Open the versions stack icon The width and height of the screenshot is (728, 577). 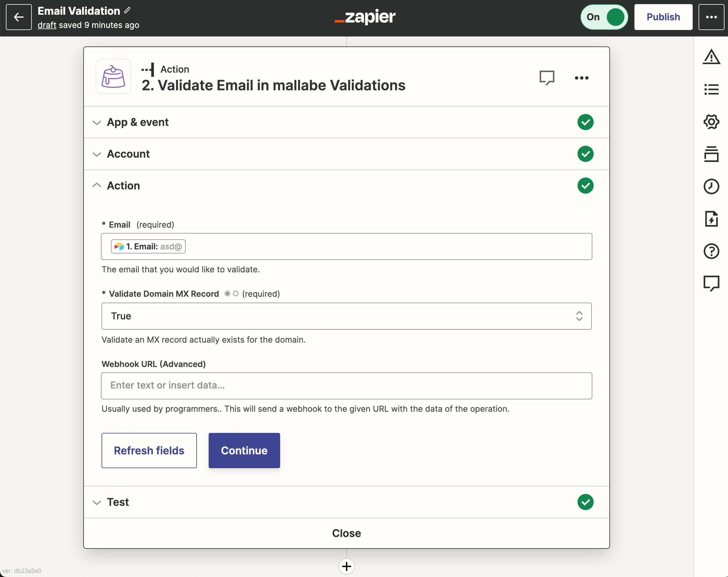click(711, 154)
